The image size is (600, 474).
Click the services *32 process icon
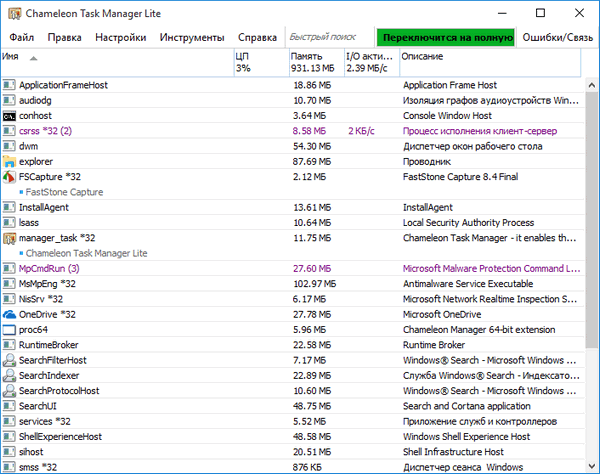[x=9, y=422]
